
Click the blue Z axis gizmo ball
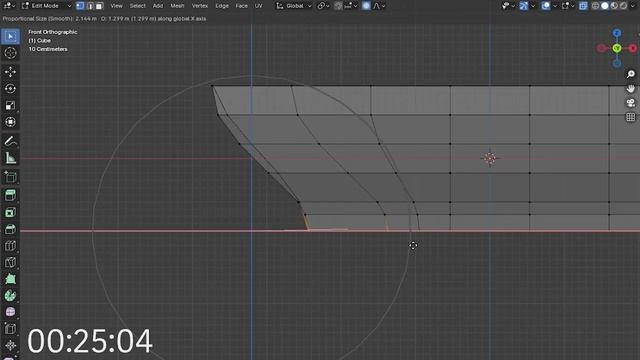tap(617, 33)
